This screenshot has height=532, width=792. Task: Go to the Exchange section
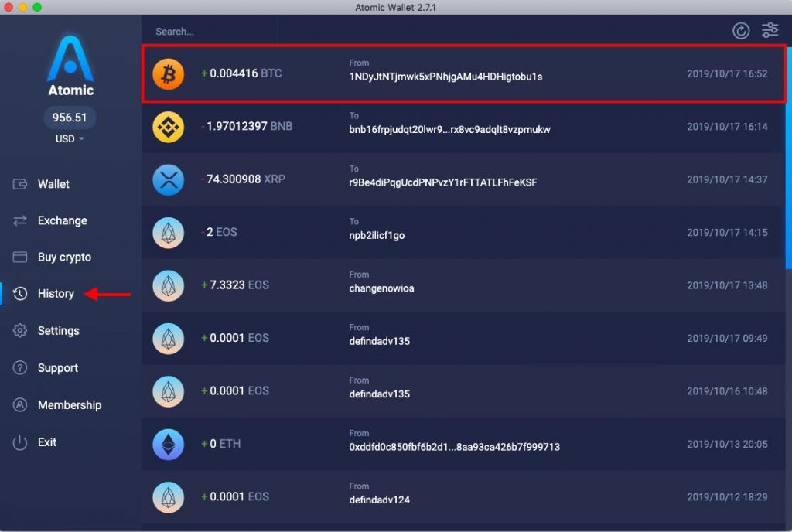(62, 220)
